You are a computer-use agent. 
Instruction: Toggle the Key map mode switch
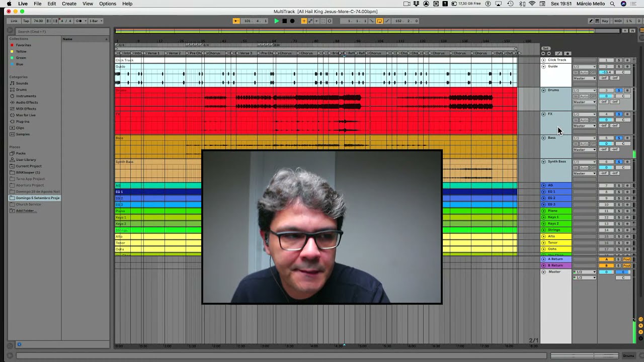pos(605,21)
